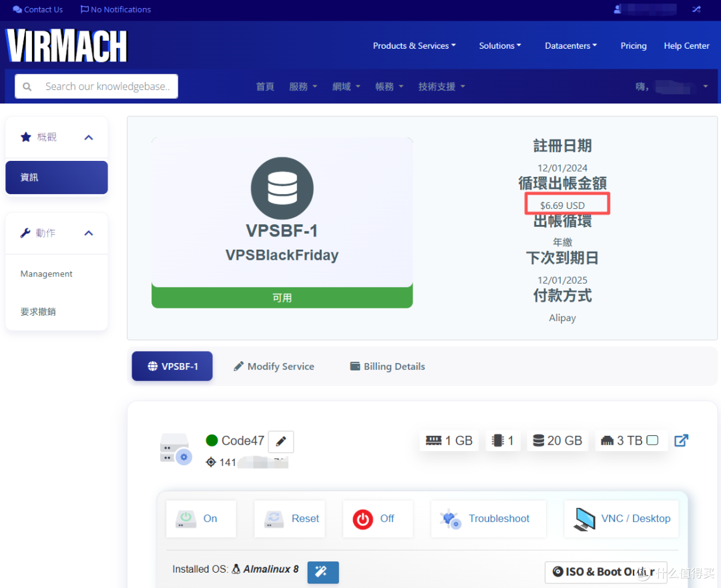Viewport: 721px width, 588px height.
Task: Open the Datacenters dropdown menu
Action: 571,45
